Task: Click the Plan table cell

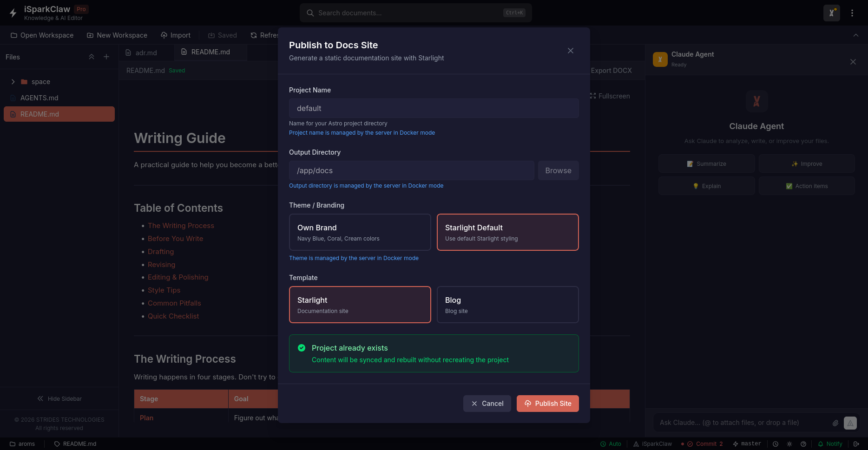Action: tap(181, 418)
